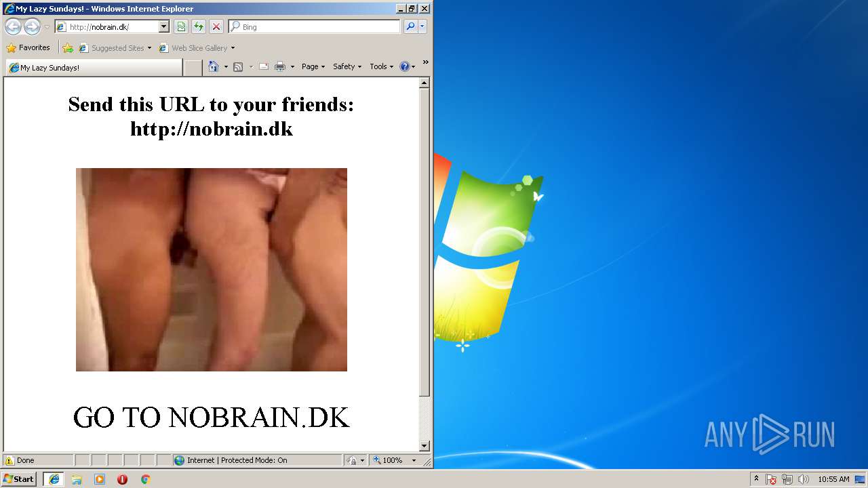The width and height of the screenshot is (868, 488).
Task: Show hidden system tray icons arrow
Action: point(756,479)
